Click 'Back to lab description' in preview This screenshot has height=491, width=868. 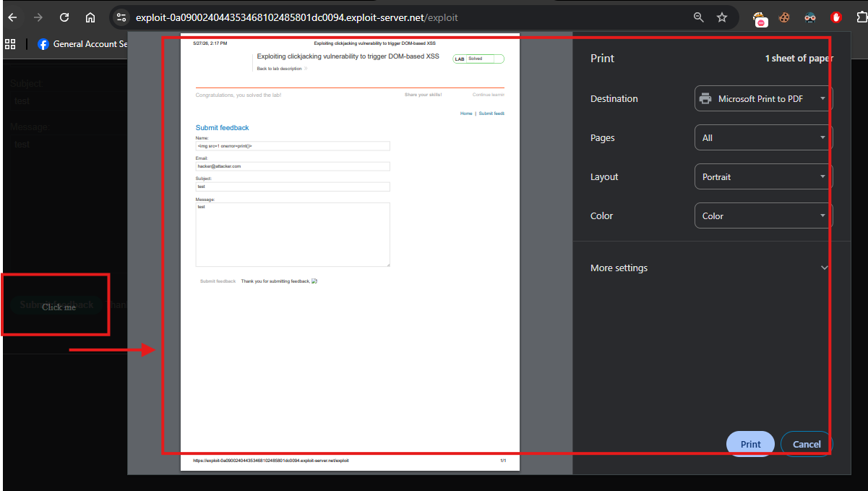[x=279, y=69]
